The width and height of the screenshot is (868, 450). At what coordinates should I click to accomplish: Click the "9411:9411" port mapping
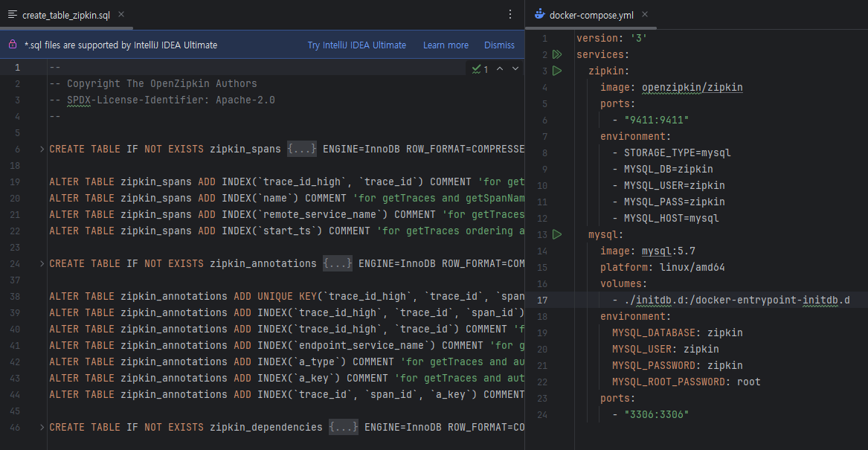click(657, 120)
